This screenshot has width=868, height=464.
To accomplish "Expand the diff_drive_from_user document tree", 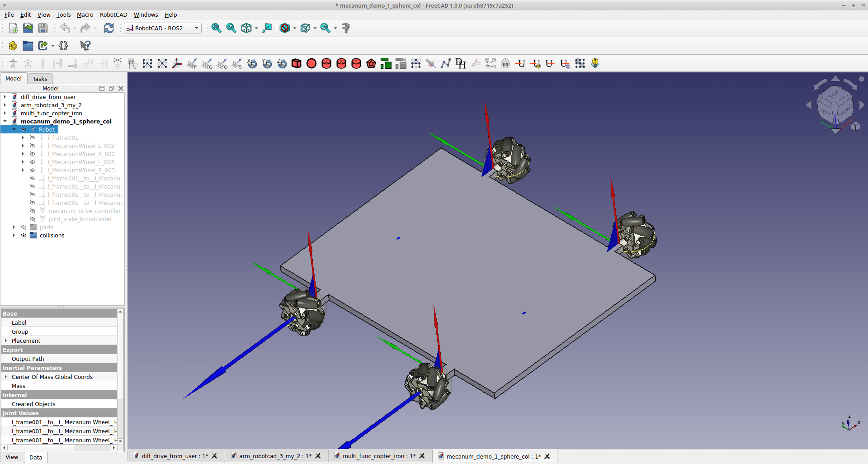I will (x=5, y=97).
